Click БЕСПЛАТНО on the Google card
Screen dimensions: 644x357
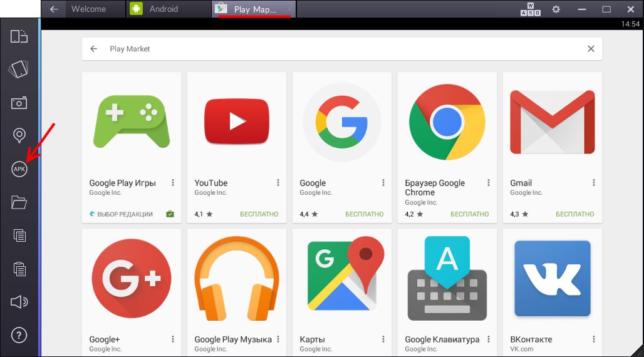[x=365, y=214]
